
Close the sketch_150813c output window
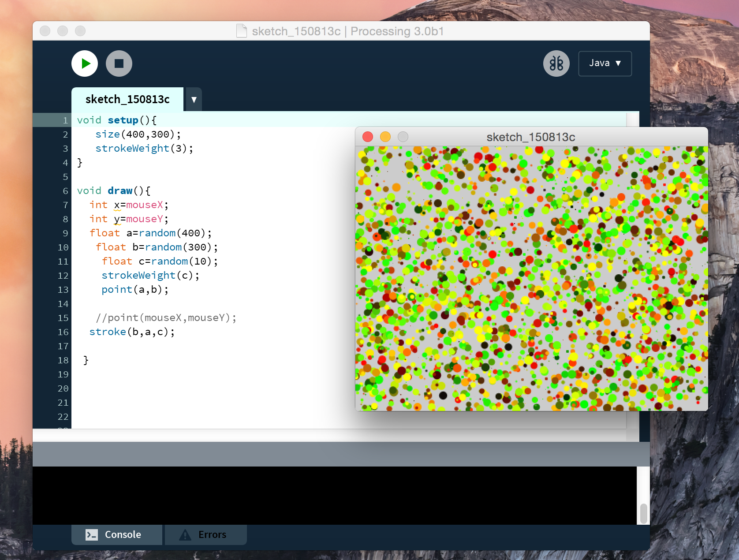pos(368,137)
